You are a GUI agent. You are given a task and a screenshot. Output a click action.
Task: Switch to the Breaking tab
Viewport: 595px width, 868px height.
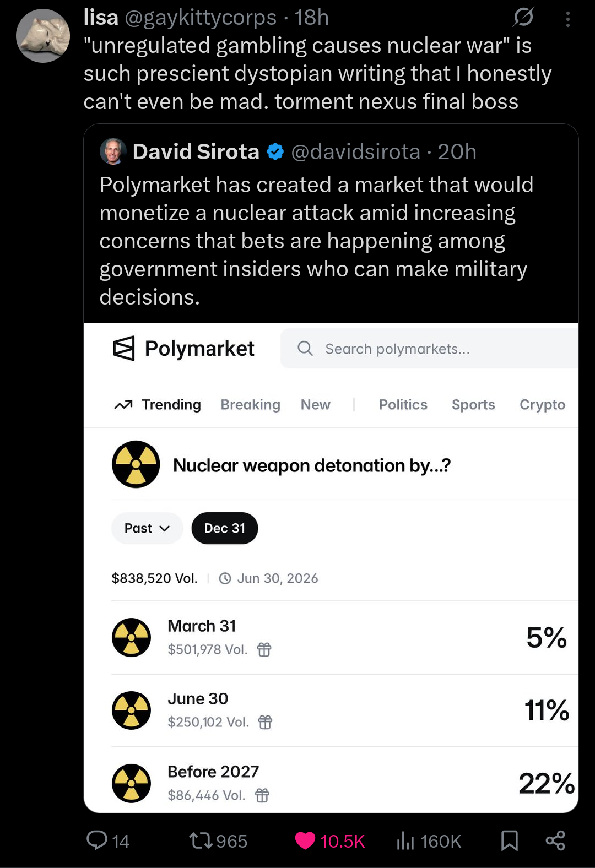250,405
